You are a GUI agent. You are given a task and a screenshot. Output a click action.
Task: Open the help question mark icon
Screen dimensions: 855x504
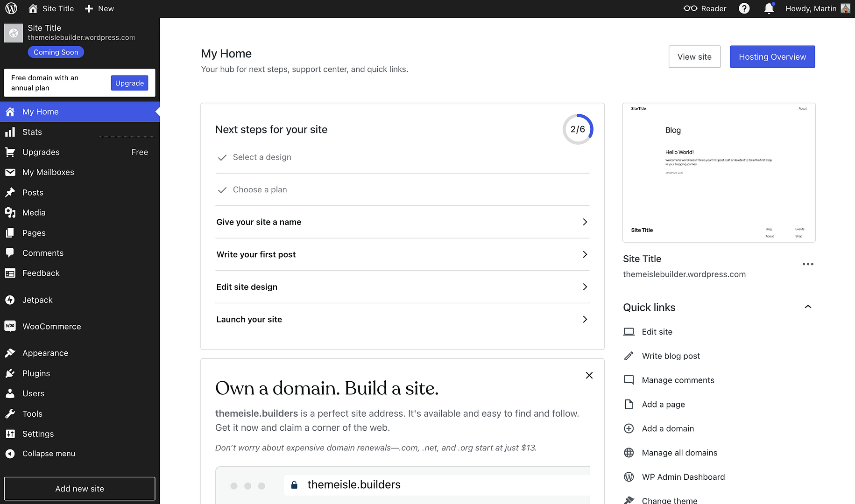744,8
